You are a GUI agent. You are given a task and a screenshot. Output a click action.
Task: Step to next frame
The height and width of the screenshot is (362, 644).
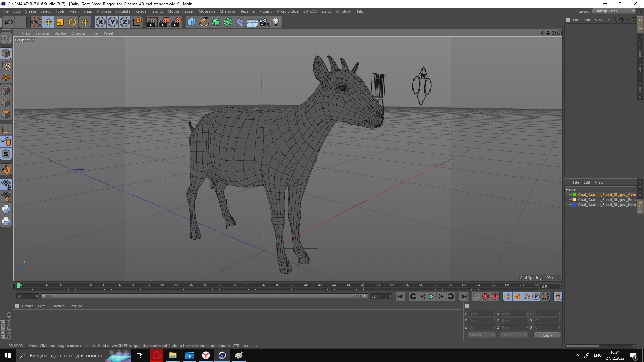441,296
